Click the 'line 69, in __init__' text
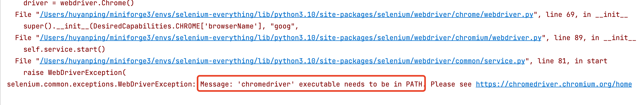644x105 pixels. 587,15
